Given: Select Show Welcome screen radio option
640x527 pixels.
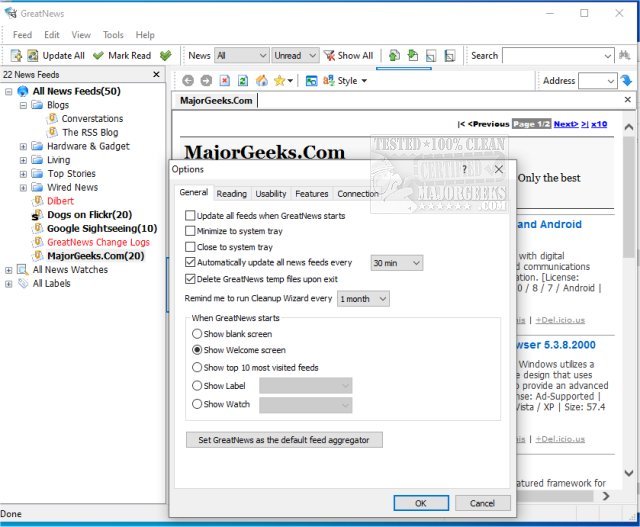Looking at the screenshot, I should point(197,350).
